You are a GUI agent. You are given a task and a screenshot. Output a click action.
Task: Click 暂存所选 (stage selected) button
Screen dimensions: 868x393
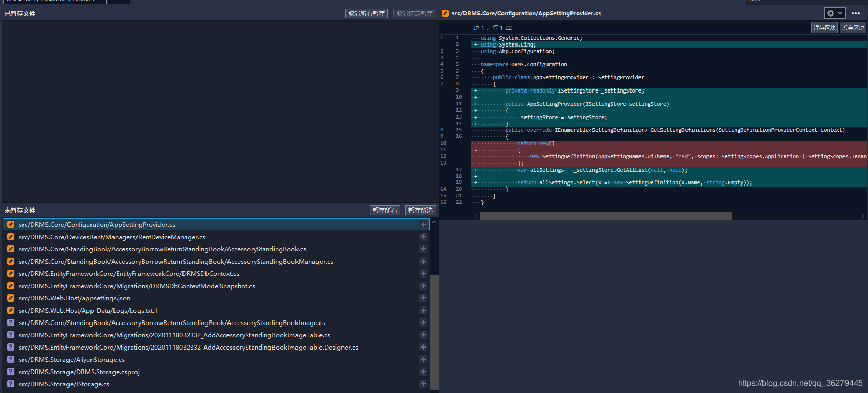(421, 211)
